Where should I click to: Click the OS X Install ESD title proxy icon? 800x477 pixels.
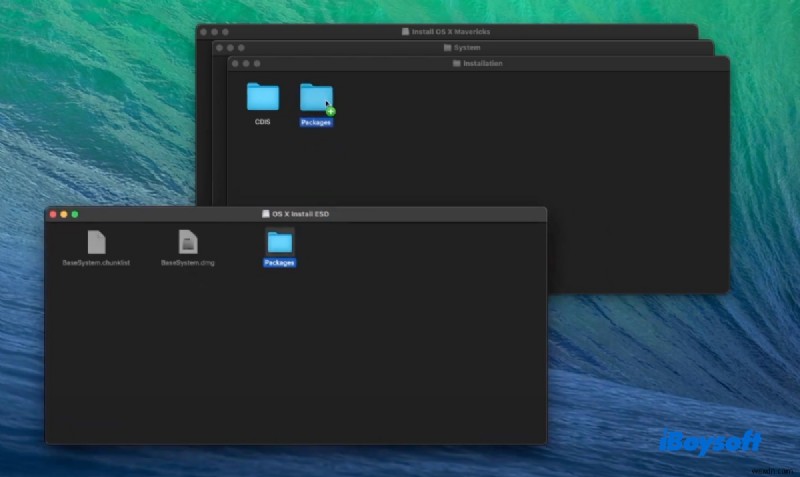coord(266,214)
